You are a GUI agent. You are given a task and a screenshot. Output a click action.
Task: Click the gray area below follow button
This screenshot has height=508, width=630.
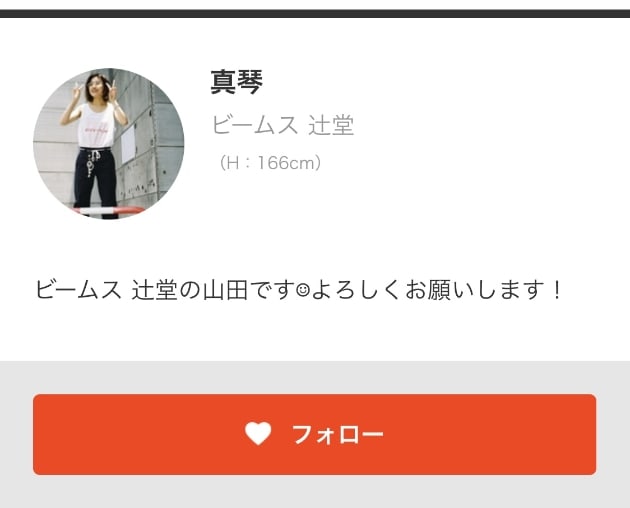coord(315,492)
